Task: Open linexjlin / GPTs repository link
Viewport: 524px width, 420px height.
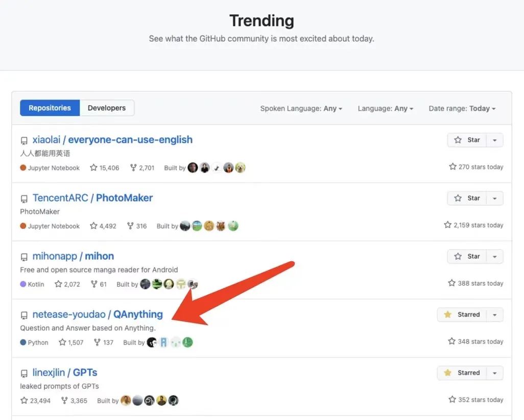Action: (x=65, y=372)
